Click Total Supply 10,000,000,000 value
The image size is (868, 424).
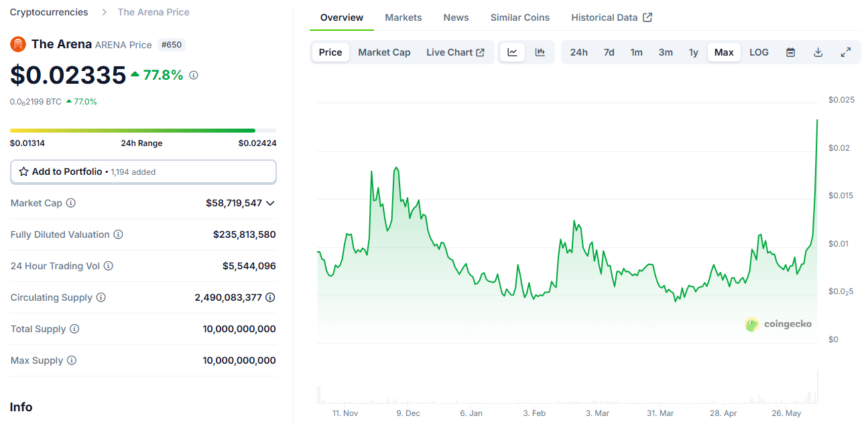pos(239,329)
